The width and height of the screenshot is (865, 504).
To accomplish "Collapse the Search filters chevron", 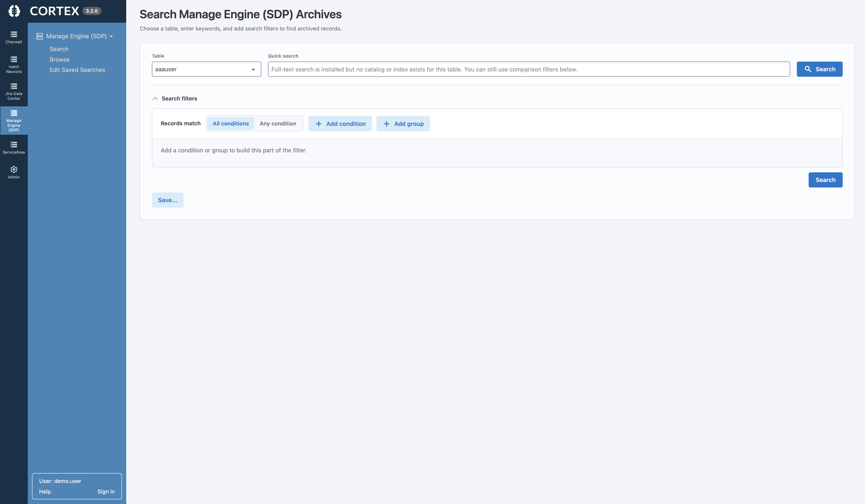I will [155, 98].
